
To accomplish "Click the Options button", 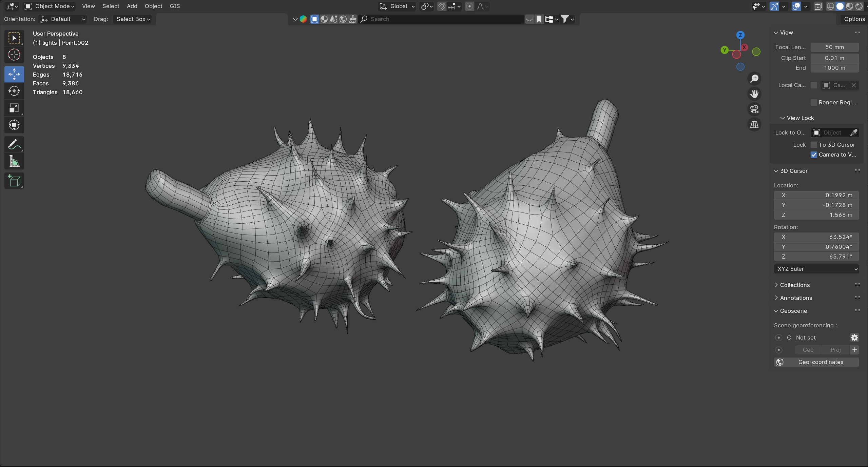I will tap(854, 19).
